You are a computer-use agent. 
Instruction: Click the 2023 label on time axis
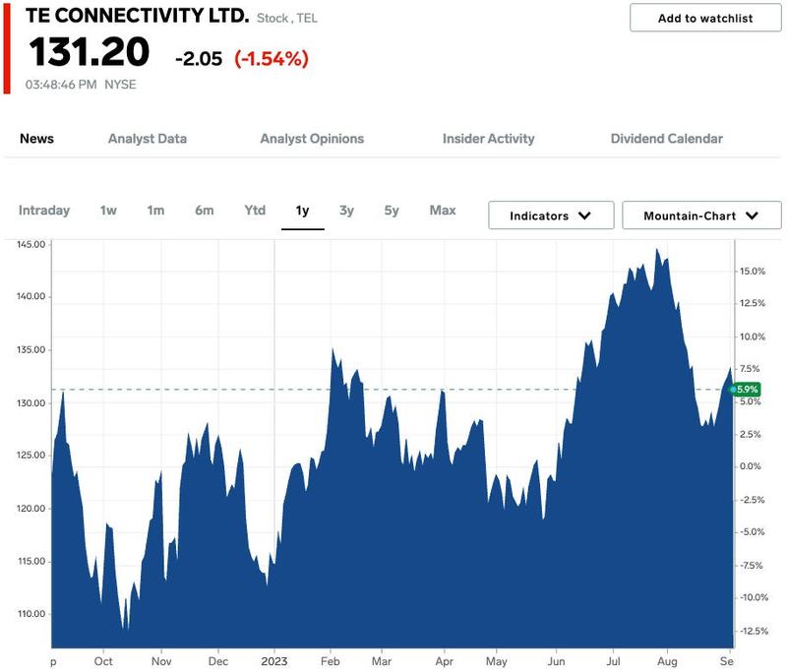[x=274, y=661]
